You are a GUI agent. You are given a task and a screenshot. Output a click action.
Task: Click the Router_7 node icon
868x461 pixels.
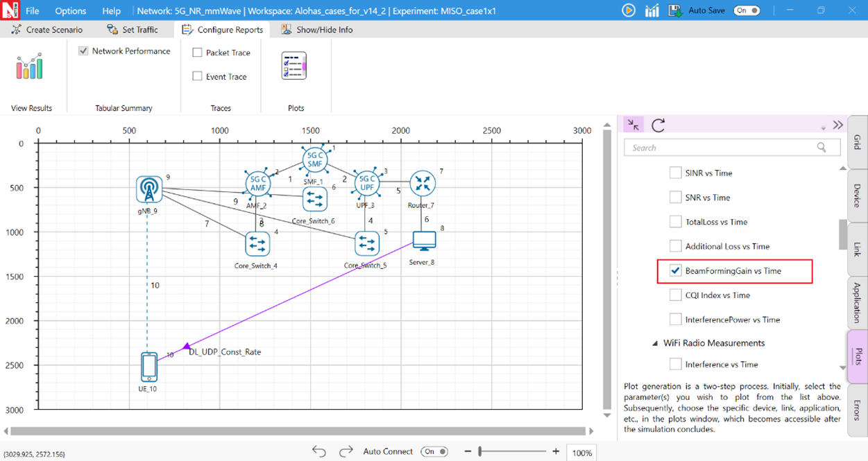click(421, 184)
